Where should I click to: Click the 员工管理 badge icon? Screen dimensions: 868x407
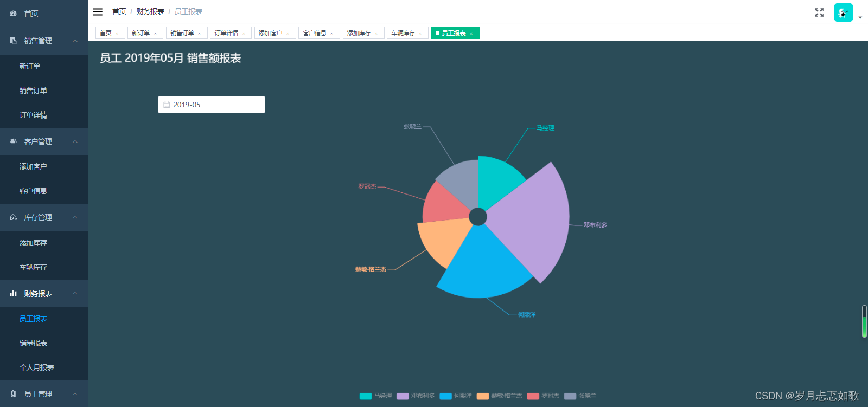[x=13, y=394]
